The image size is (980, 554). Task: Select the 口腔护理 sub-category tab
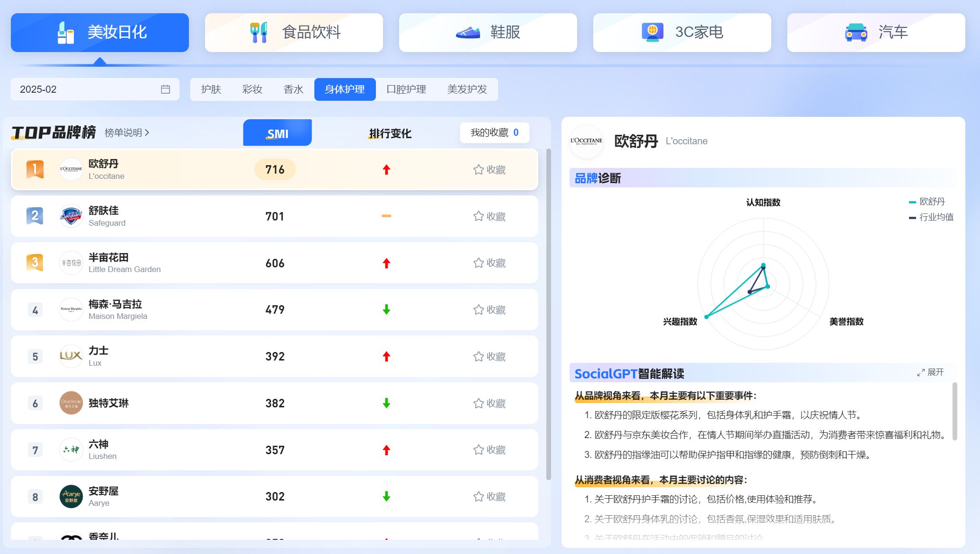406,89
